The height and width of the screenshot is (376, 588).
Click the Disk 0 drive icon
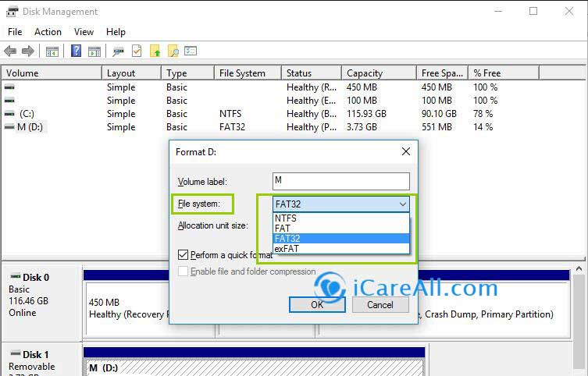click(16, 277)
